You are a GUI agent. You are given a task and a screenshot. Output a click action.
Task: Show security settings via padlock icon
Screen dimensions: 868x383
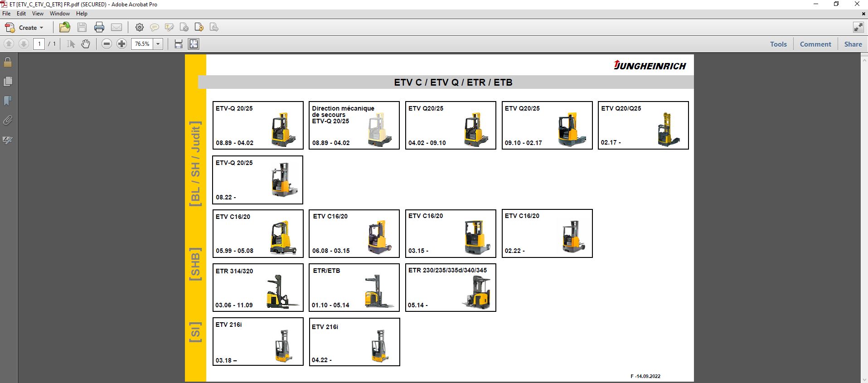click(x=8, y=62)
